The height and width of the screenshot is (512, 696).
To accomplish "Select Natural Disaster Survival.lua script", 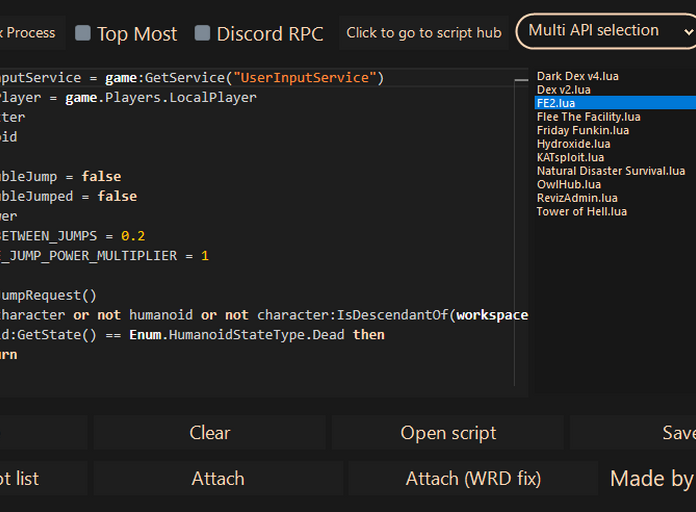I will pos(610,171).
